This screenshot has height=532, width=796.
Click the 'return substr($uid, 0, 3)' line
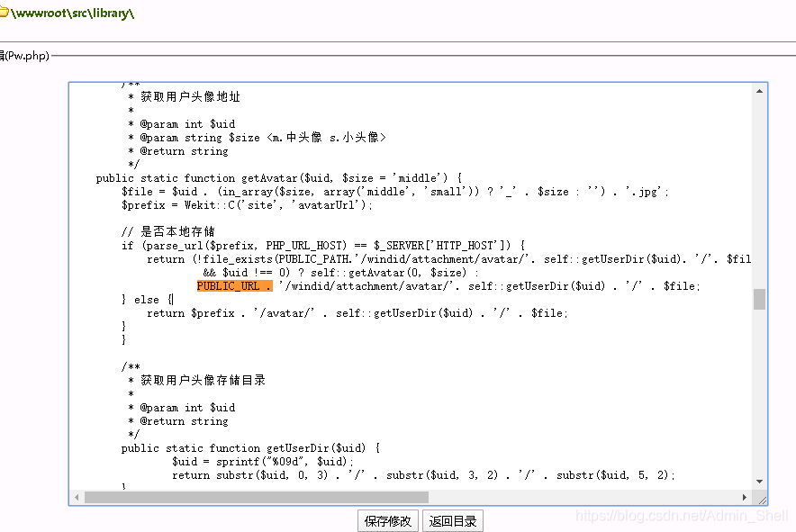(424, 475)
